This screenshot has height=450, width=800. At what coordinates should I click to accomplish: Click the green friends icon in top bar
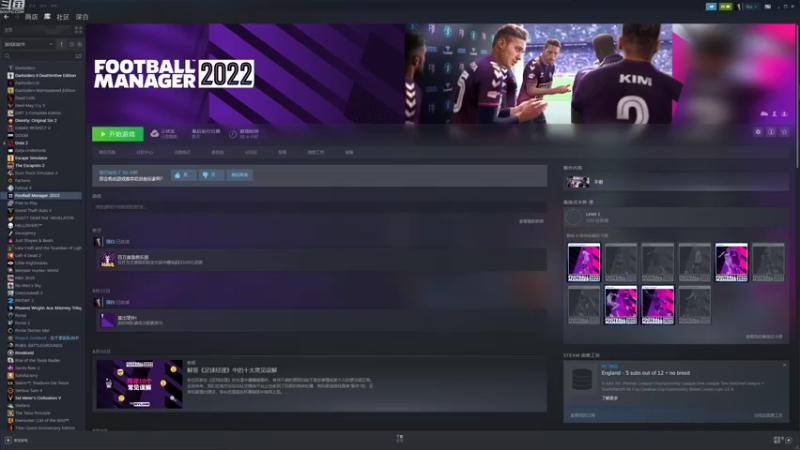coord(725,7)
